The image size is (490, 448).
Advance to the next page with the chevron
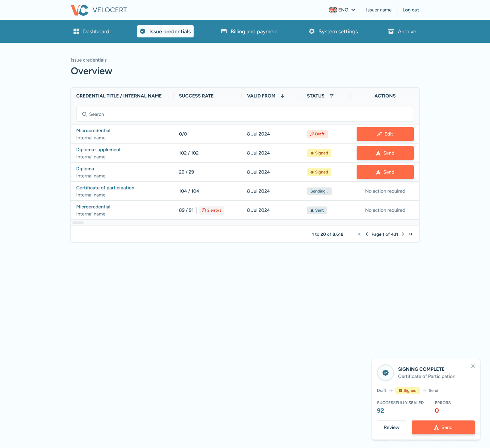point(403,234)
